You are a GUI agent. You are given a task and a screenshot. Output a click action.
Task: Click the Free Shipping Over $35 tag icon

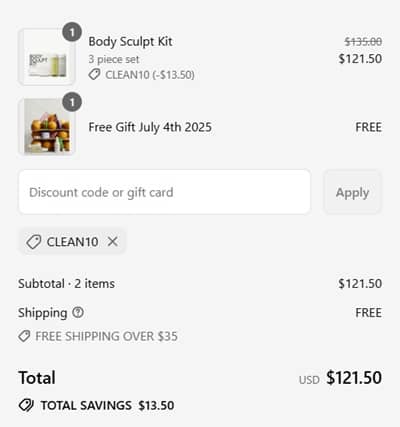(x=24, y=336)
